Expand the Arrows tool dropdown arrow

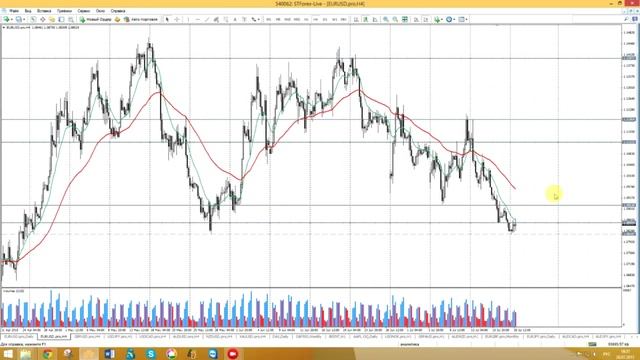[x=259, y=19]
